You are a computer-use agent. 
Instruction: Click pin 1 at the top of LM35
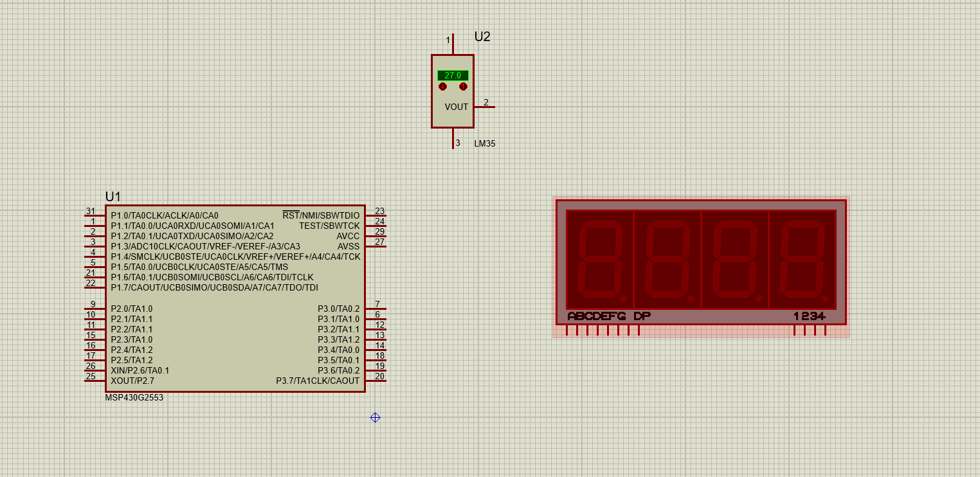pyautogui.click(x=453, y=44)
